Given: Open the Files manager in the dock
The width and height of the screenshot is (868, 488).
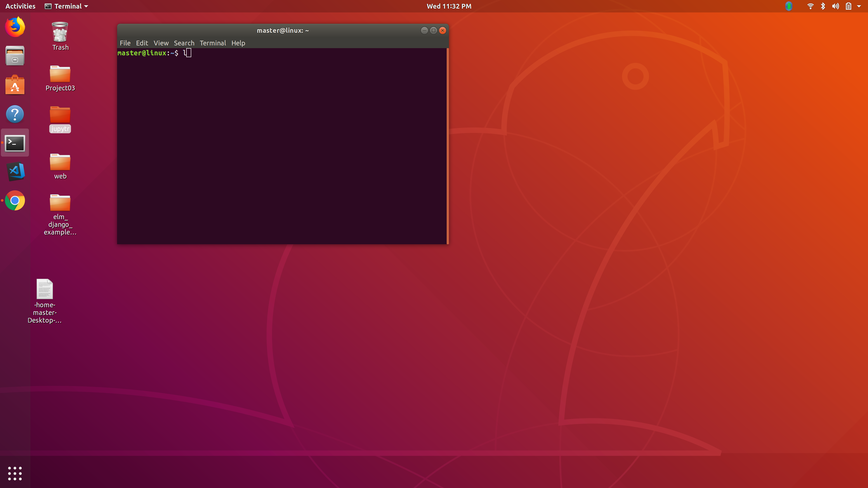Looking at the screenshot, I should 15,56.
